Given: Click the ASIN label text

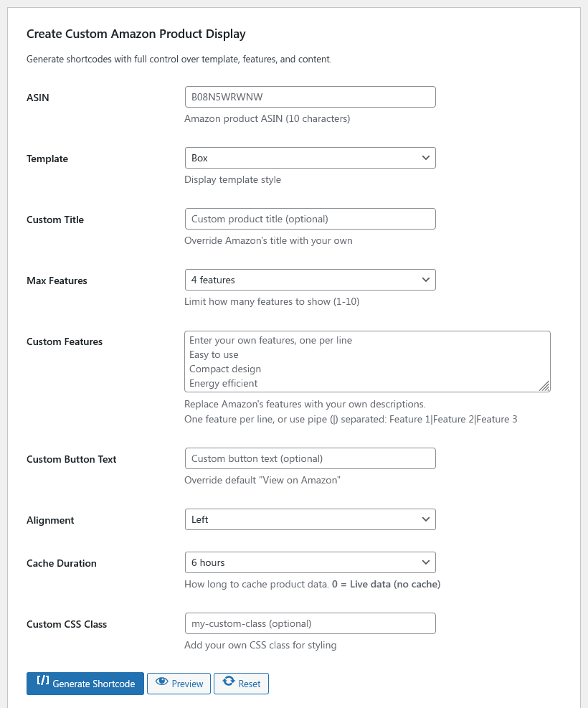Looking at the screenshot, I should click(x=37, y=97).
